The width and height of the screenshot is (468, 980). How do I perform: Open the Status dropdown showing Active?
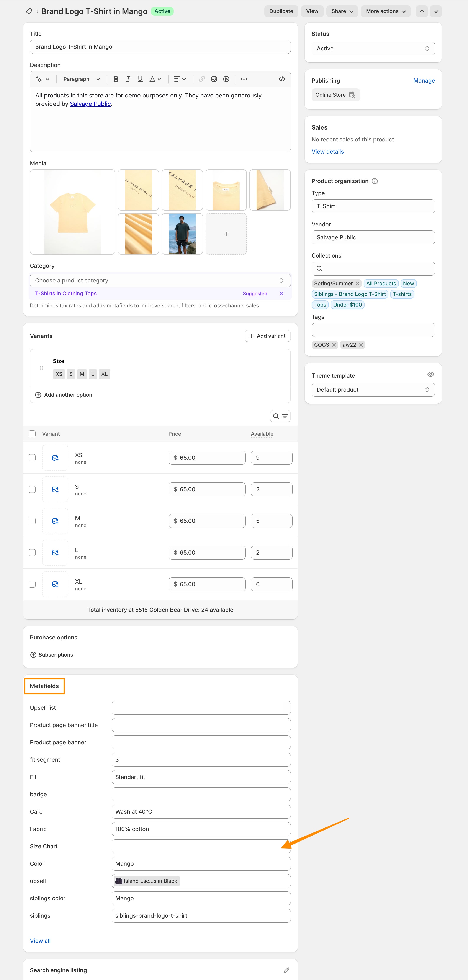373,49
